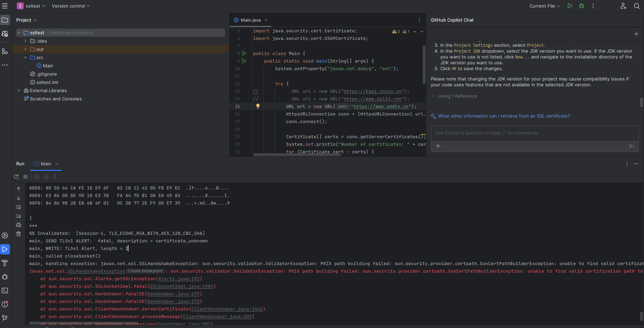644x328 pixels.
Task: Focus the Ask Copilot question input
Action: tap(535, 133)
